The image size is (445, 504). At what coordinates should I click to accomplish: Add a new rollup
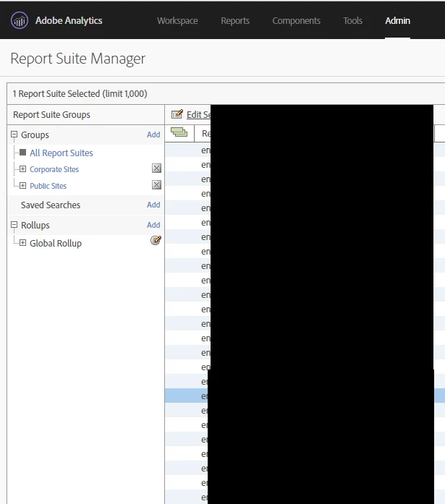[x=153, y=225]
